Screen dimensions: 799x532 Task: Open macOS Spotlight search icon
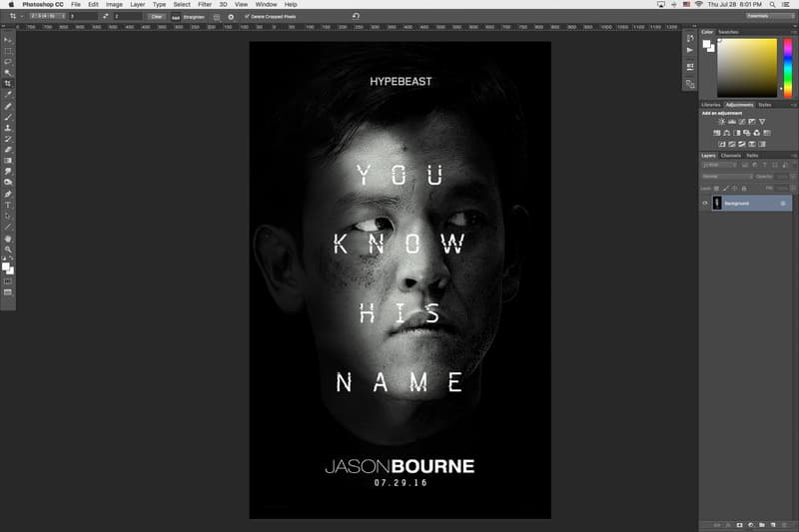(x=772, y=5)
